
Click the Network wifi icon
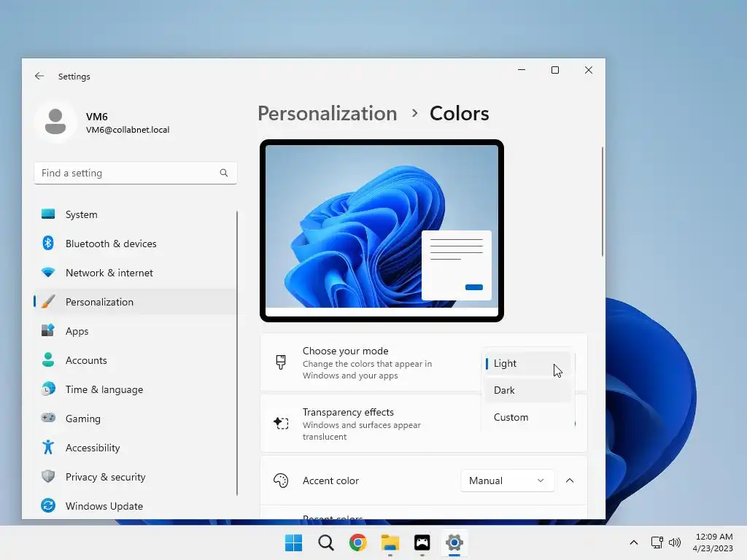pyautogui.click(x=48, y=273)
